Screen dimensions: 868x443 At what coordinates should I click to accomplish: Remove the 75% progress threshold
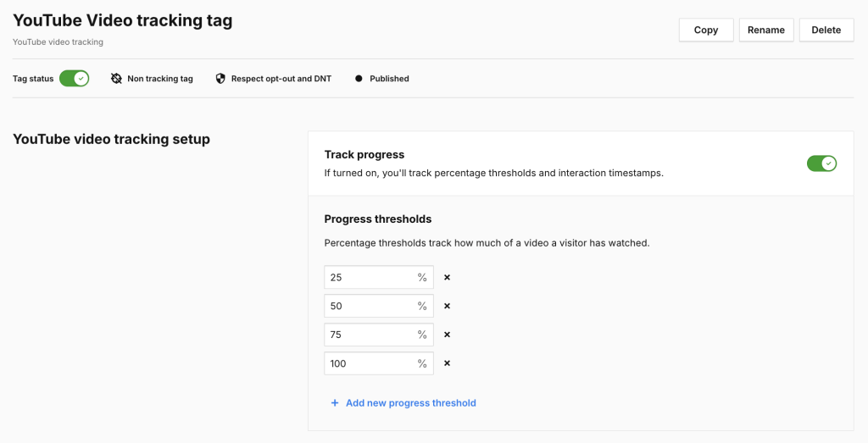448,335
